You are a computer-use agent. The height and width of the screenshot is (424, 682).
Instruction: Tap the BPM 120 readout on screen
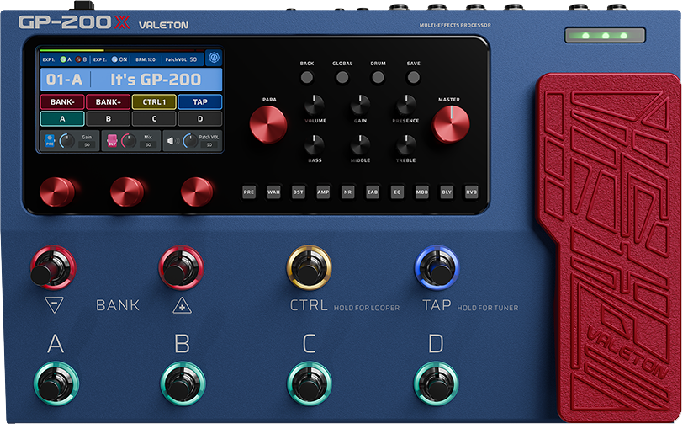coord(145,60)
